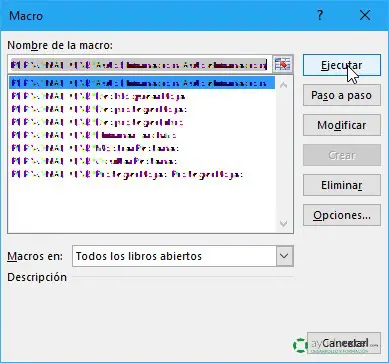
Task: Open help with the question mark
Action: 320,15
